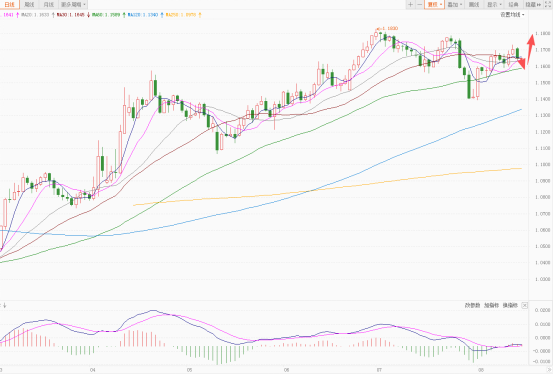Switch to the 周线 weekly chart tab
This screenshot has height=374, width=554.
click(x=29, y=5)
